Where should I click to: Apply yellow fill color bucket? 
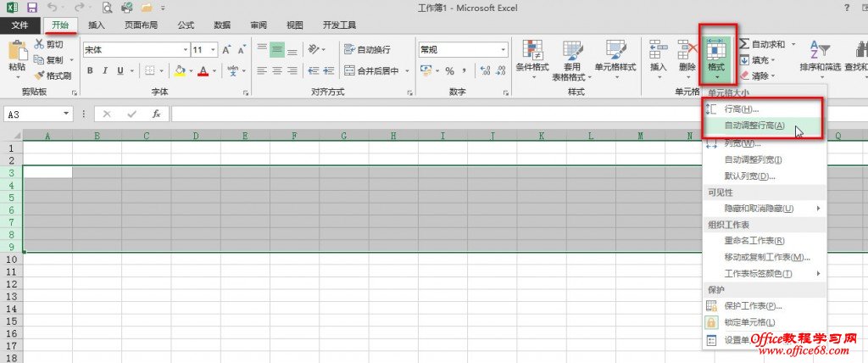pyautogui.click(x=180, y=71)
